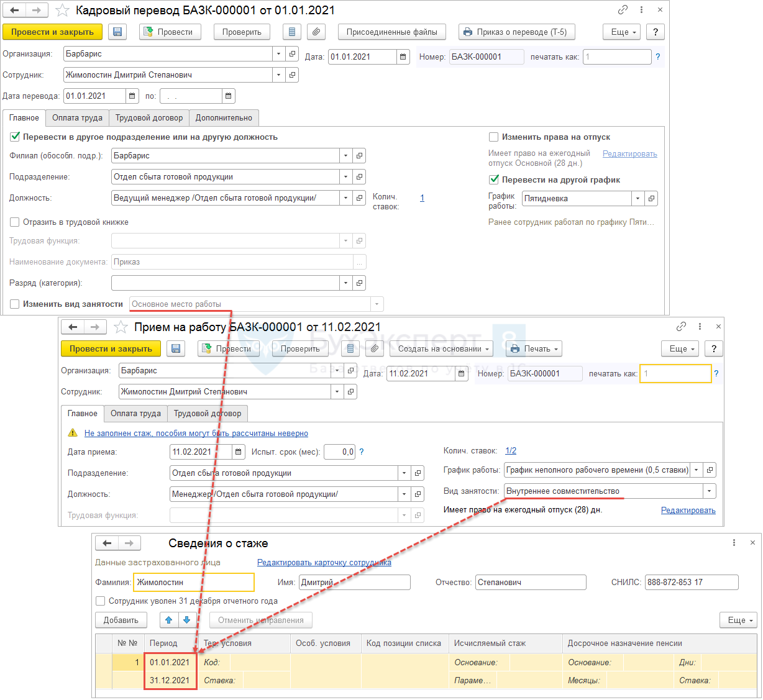The width and height of the screenshot is (763, 700).
Task: Move row down with arrow in Сведения о стаже
Action: (x=187, y=620)
